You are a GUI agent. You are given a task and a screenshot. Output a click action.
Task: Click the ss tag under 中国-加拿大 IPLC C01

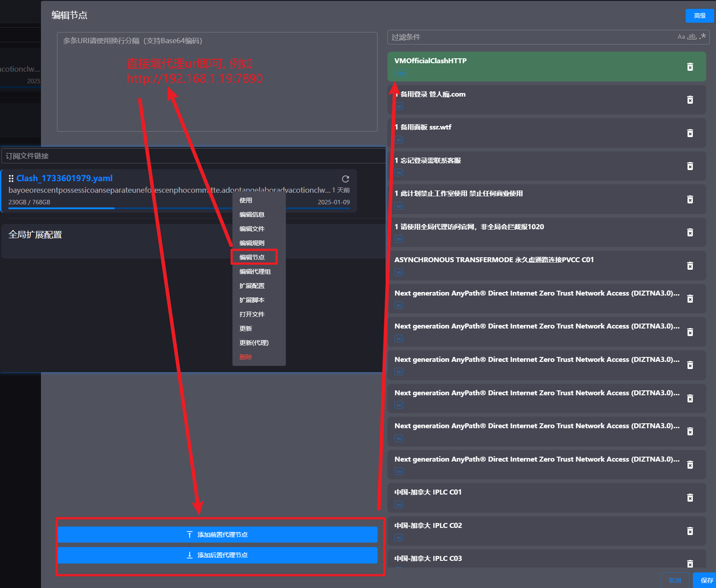tap(399, 504)
